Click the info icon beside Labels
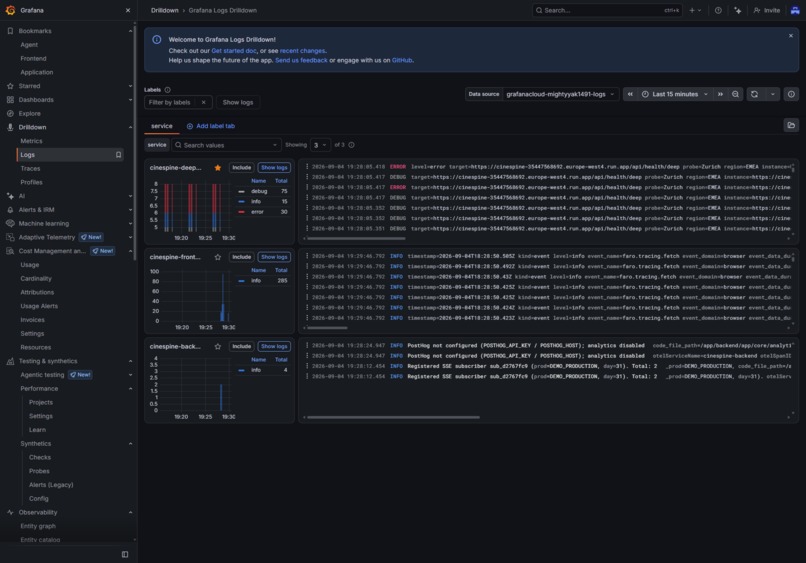Image resolution: width=806 pixels, height=563 pixels. [168, 89]
